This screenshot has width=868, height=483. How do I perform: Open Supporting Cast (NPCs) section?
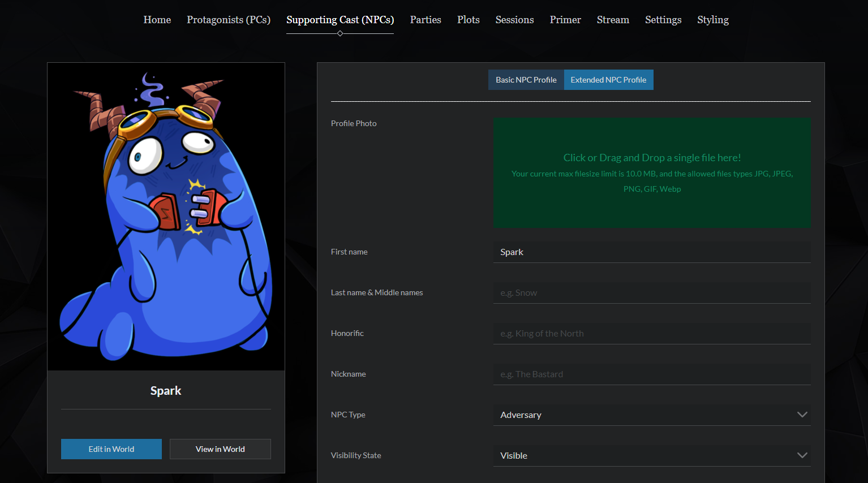pyautogui.click(x=340, y=20)
